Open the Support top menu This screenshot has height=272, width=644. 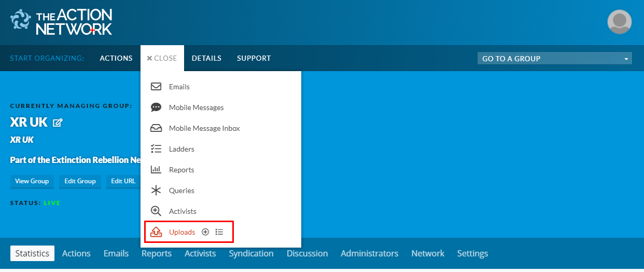pos(254,58)
